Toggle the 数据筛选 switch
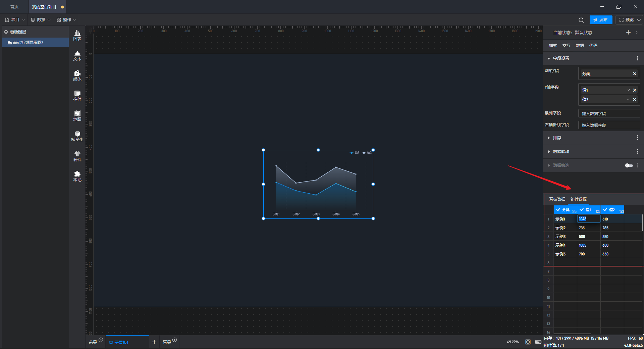The width and height of the screenshot is (644, 349). point(629,165)
